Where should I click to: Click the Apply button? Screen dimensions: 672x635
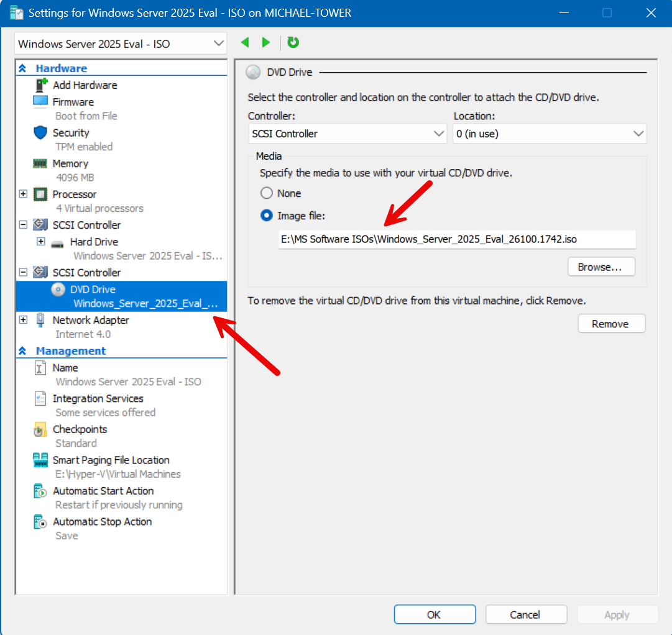click(x=617, y=614)
